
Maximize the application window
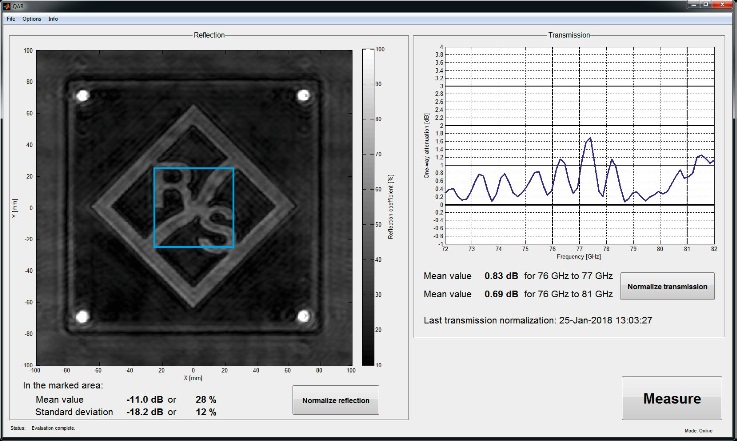pyautogui.click(x=706, y=4)
